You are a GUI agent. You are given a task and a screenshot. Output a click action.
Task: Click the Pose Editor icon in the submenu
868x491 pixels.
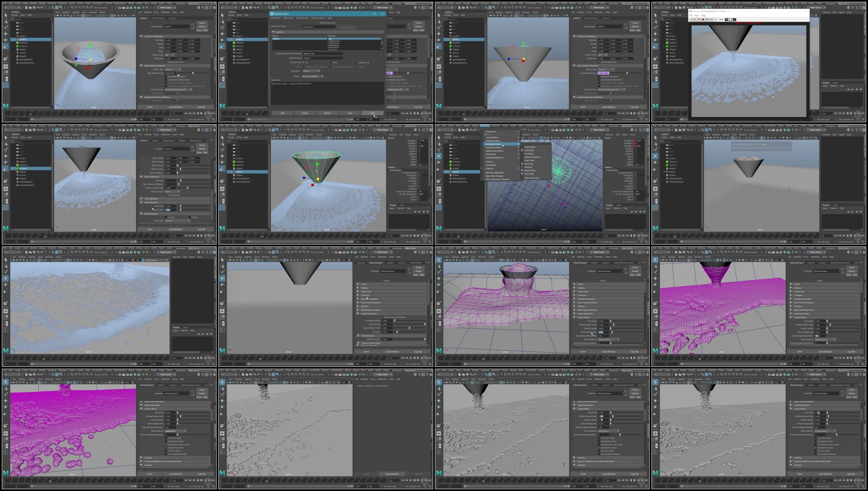[x=522, y=174]
